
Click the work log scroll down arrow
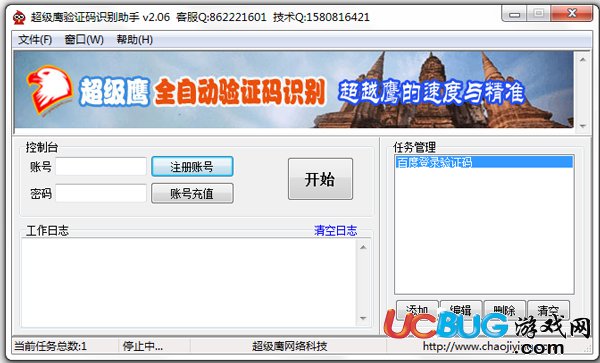coord(363,318)
